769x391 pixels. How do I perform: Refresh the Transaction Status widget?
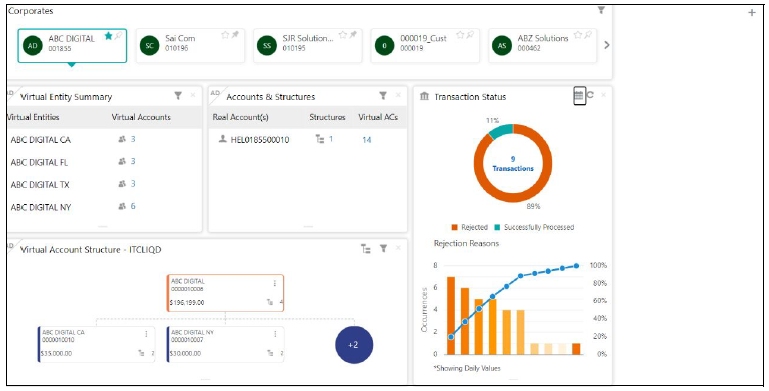(x=590, y=95)
